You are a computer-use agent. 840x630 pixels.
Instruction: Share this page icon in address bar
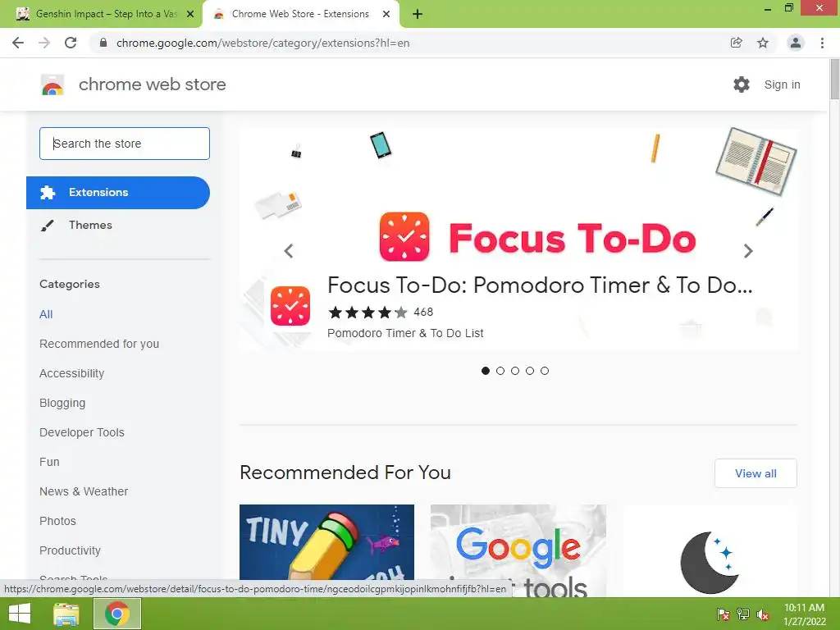[x=736, y=43]
